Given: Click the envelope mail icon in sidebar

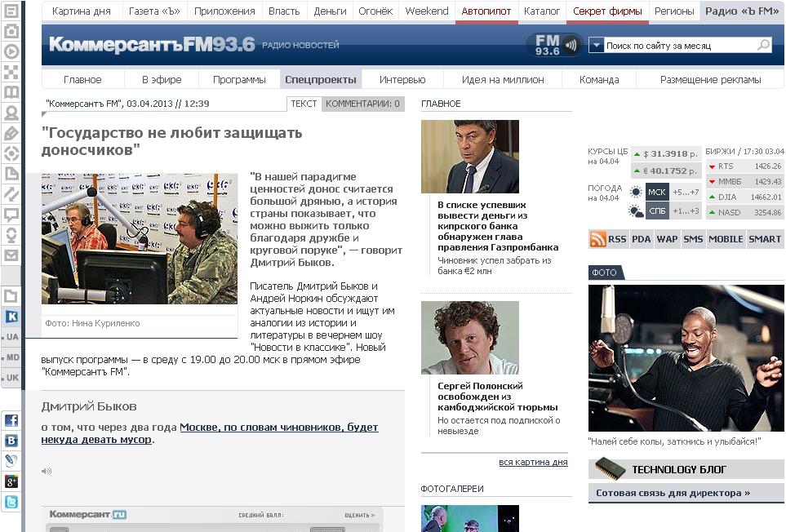Looking at the screenshot, I should [x=11, y=255].
